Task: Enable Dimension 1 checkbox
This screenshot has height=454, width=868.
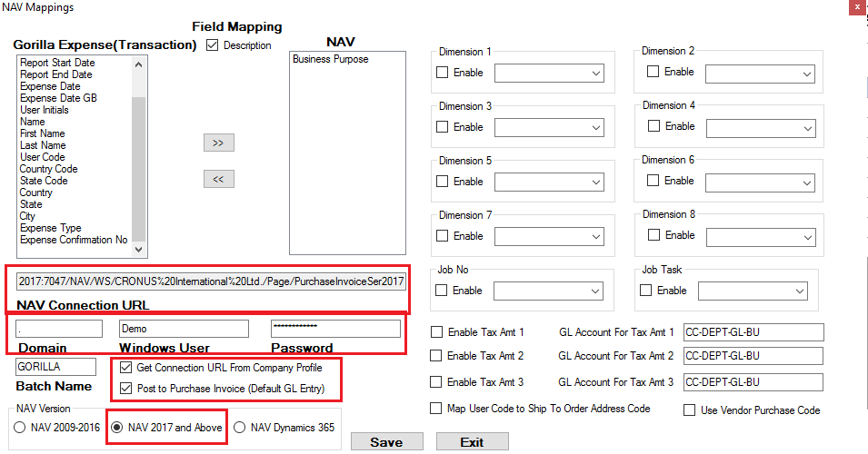Action: [443, 73]
